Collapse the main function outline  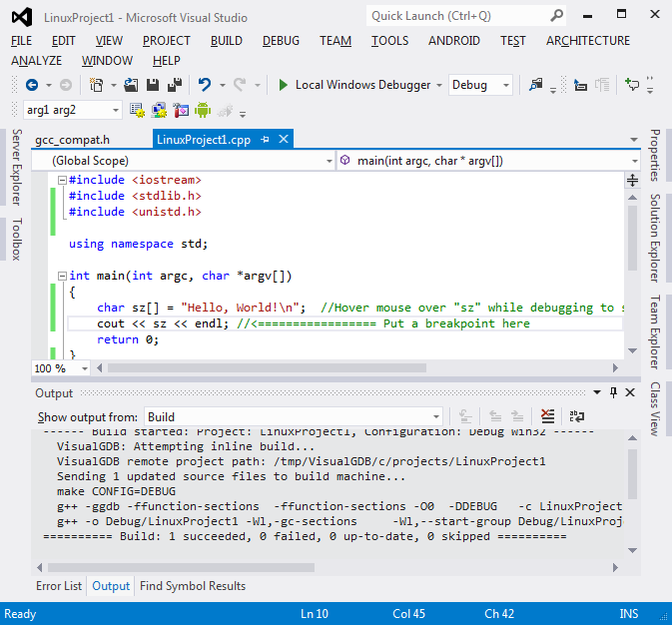click(x=62, y=276)
